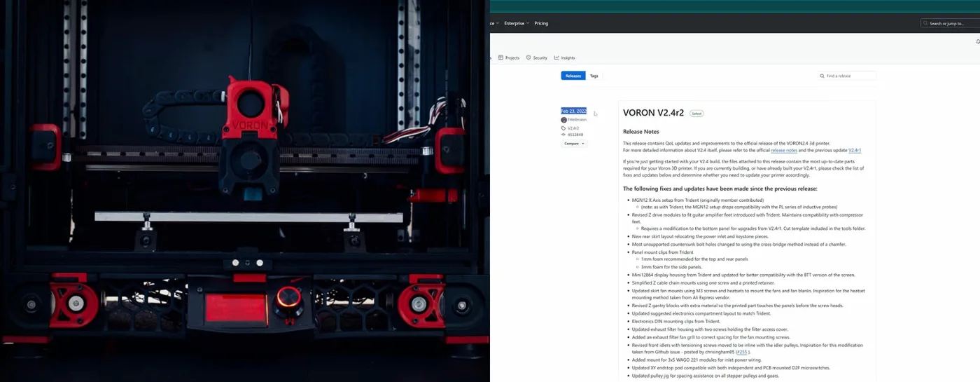Open Fireellmann author profile link
This screenshot has width=980, height=382.
coord(576,120)
